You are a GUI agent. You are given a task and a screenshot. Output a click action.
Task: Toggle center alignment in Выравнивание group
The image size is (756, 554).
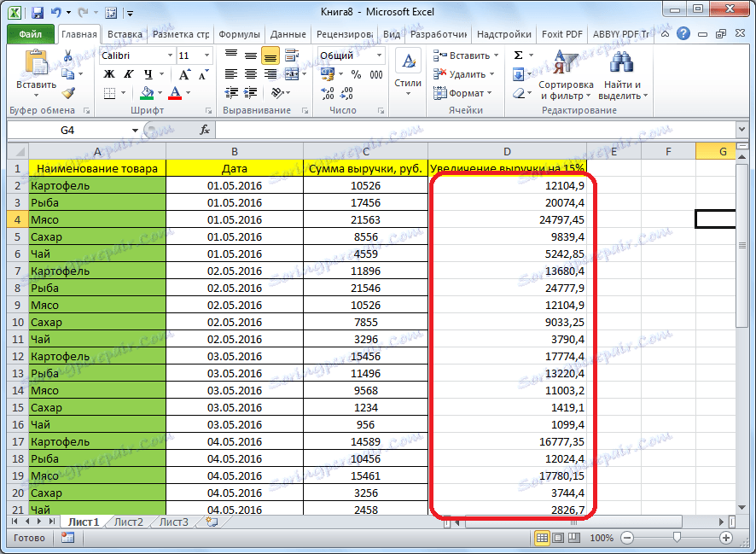coord(251,72)
